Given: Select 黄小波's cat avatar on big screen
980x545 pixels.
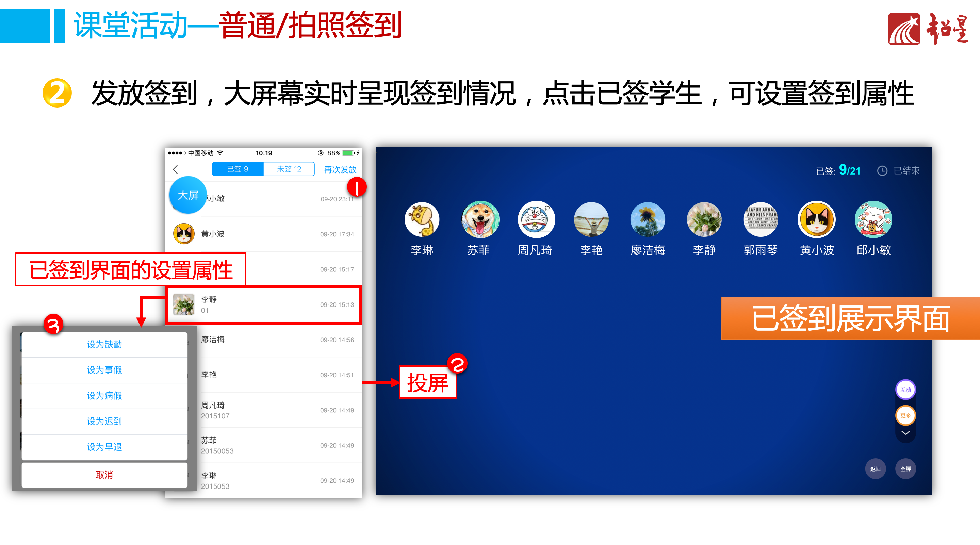Looking at the screenshot, I should click(x=816, y=220).
